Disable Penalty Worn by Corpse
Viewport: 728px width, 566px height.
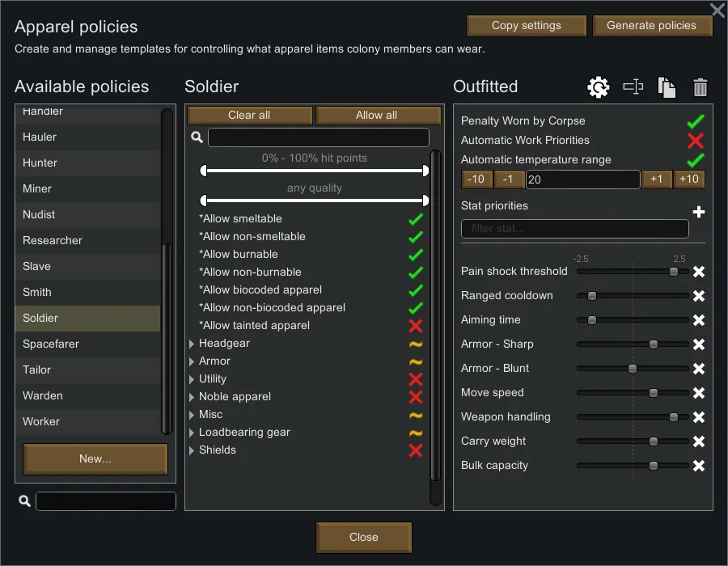tap(696, 121)
